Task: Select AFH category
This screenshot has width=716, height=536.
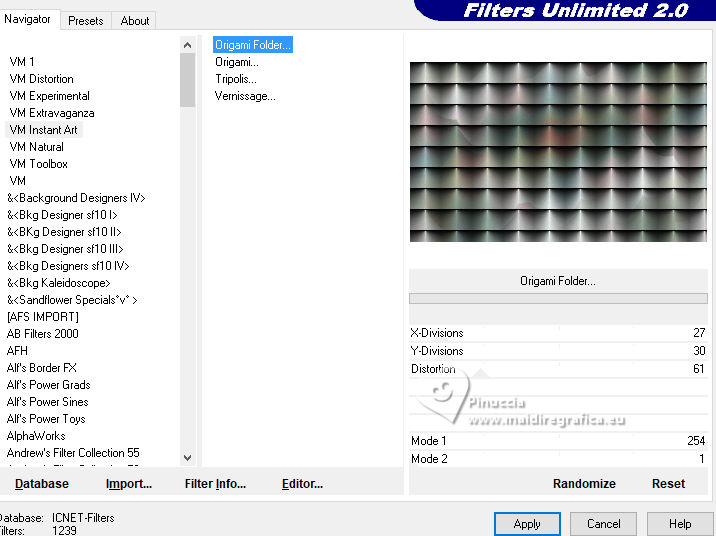Action: click(x=17, y=351)
